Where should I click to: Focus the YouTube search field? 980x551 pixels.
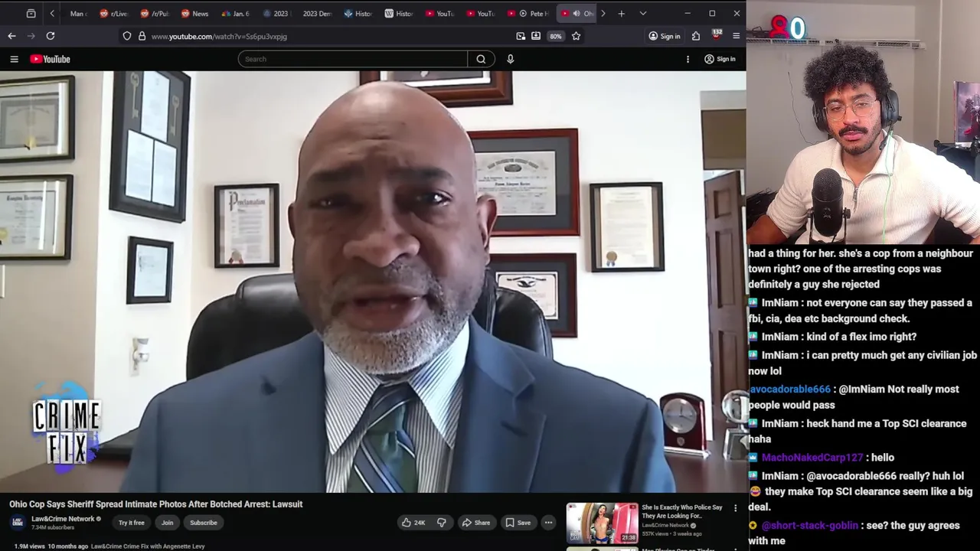click(x=352, y=59)
